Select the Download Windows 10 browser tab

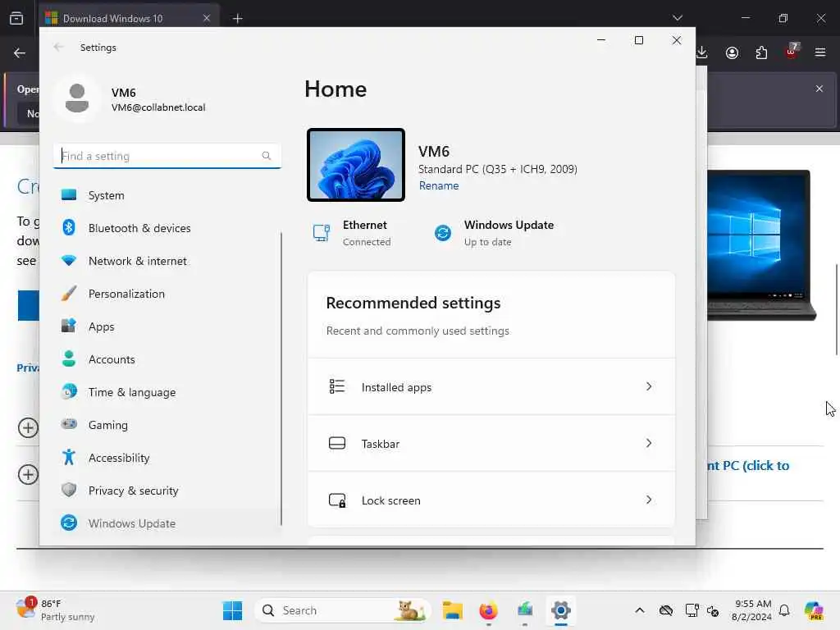pyautogui.click(x=129, y=18)
